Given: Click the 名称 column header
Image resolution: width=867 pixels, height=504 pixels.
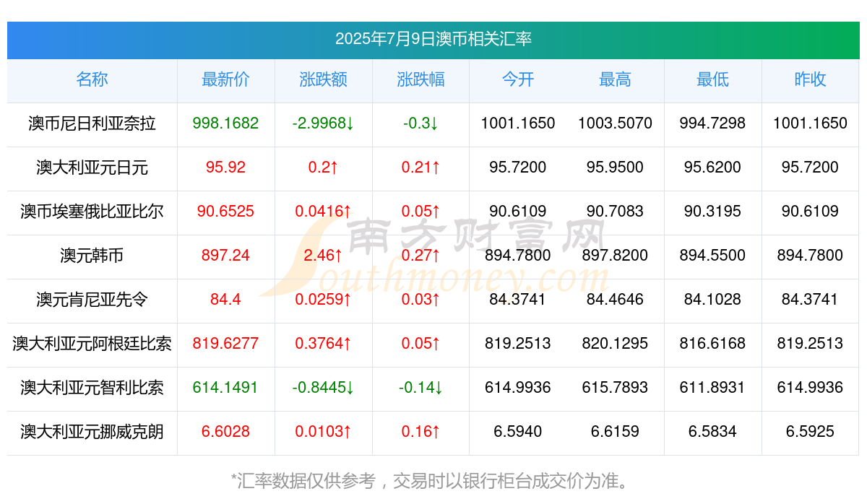Looking at the screenshot, I should [92, 79].
